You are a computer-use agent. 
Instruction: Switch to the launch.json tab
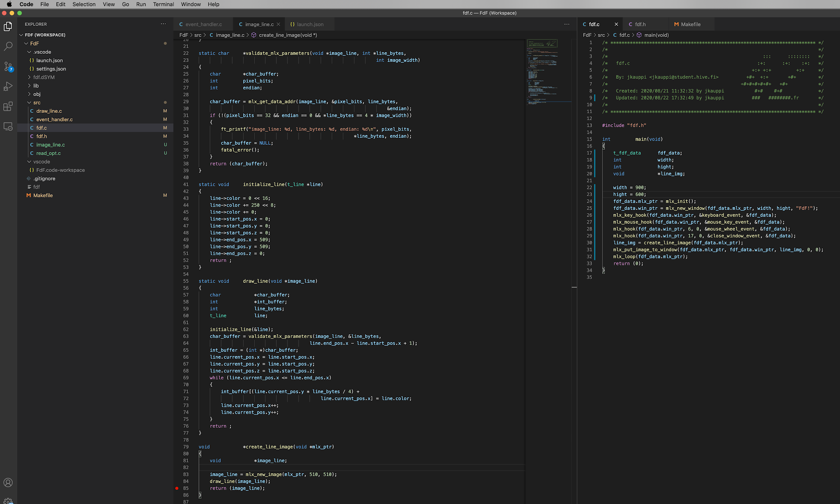tap(310, 24)
